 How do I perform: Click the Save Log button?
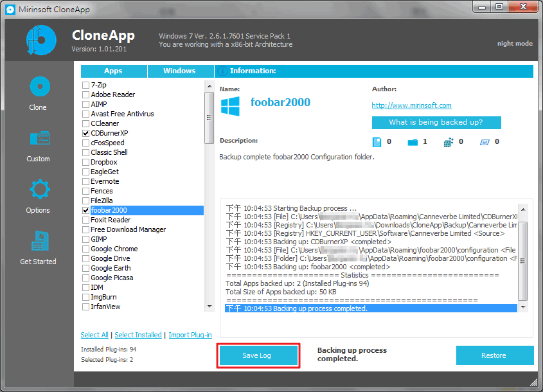click(x=258, y=355)
